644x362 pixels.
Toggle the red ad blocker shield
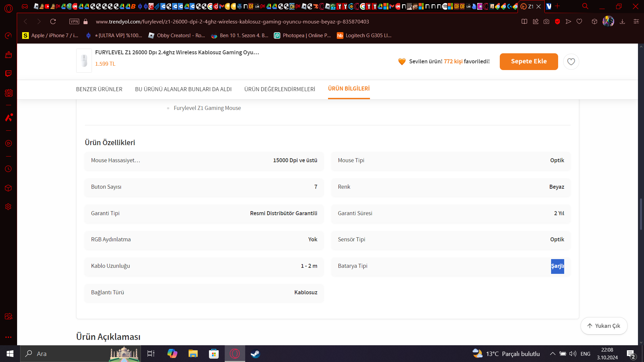(557, 21)
